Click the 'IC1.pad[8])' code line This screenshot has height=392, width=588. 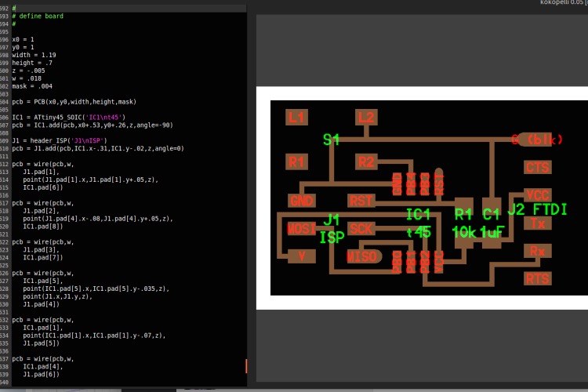click(x=43, y=227)
